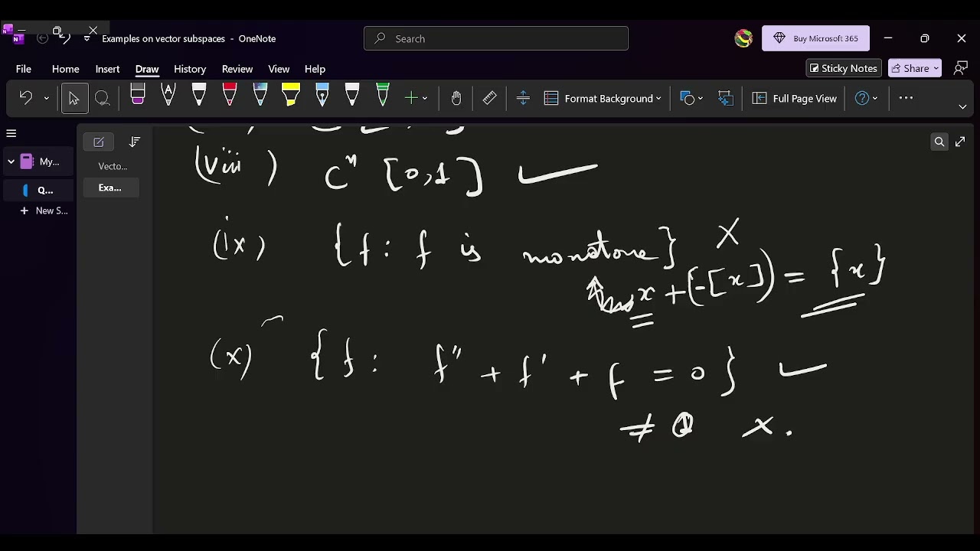Viewport: 980px width, 551px height.
Task: Expand page with the diagonal arrows icon
Action: click(x=960, y=142)
